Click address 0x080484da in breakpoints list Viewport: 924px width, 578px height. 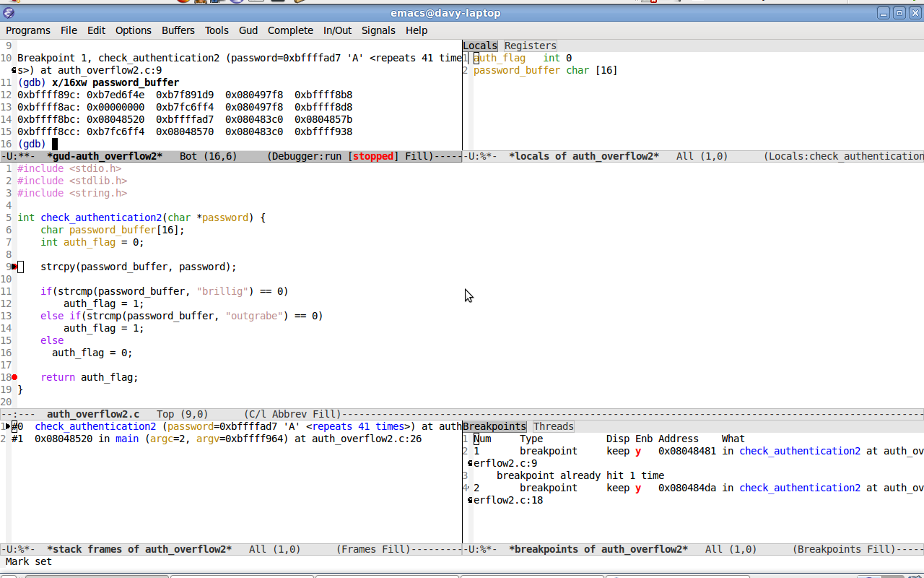click(687, 488)
